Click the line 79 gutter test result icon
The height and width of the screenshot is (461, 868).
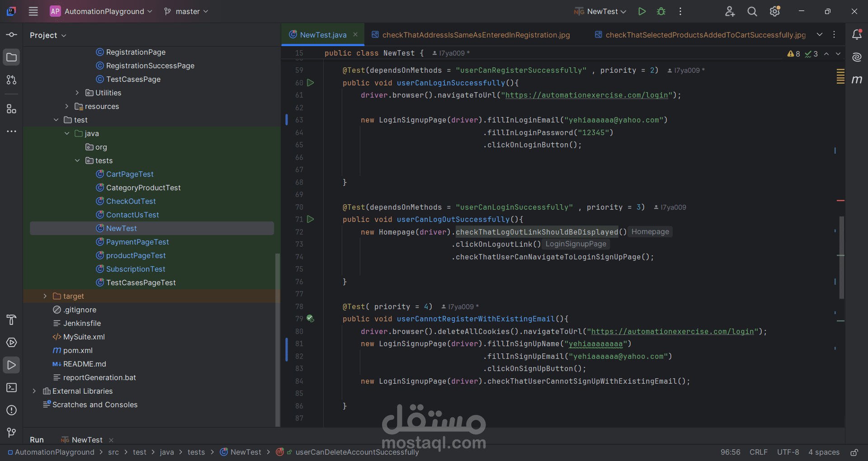[x=311, y=319]
